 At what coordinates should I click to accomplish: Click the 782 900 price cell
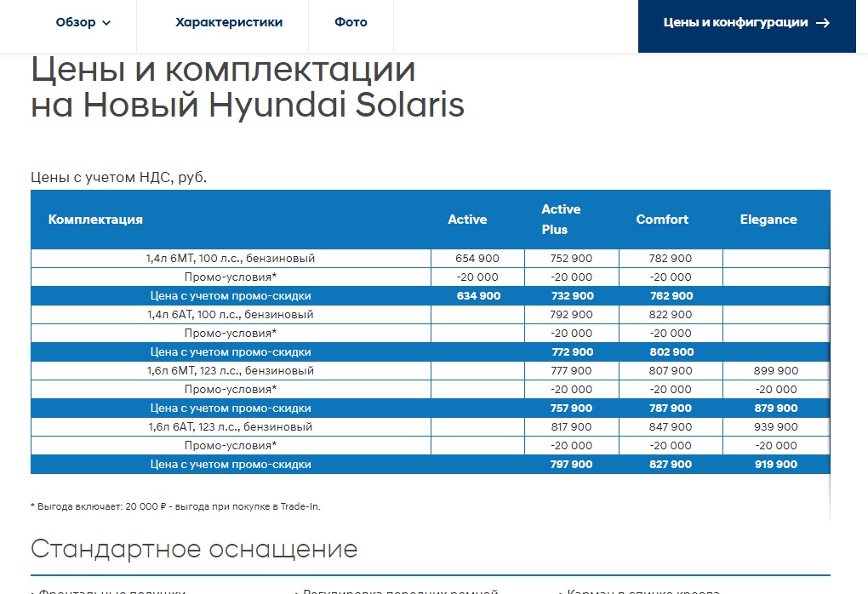tap(671, 259)
